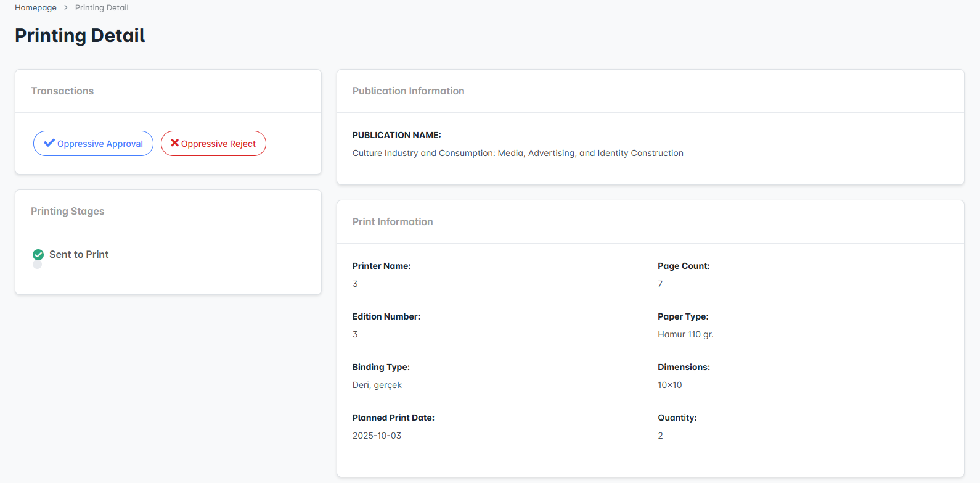The image size is (980, 483).
Task: Click the planned print date value 2025-10-03
Action: 377,436
